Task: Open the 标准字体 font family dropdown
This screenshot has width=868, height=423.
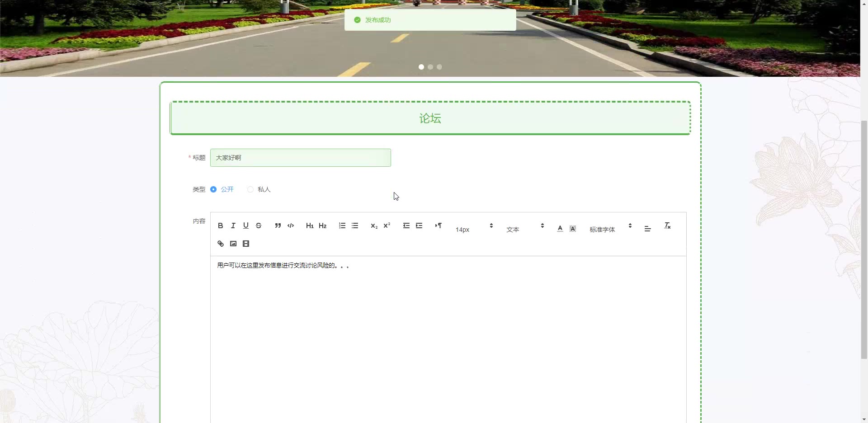Action: click(610, 229)
